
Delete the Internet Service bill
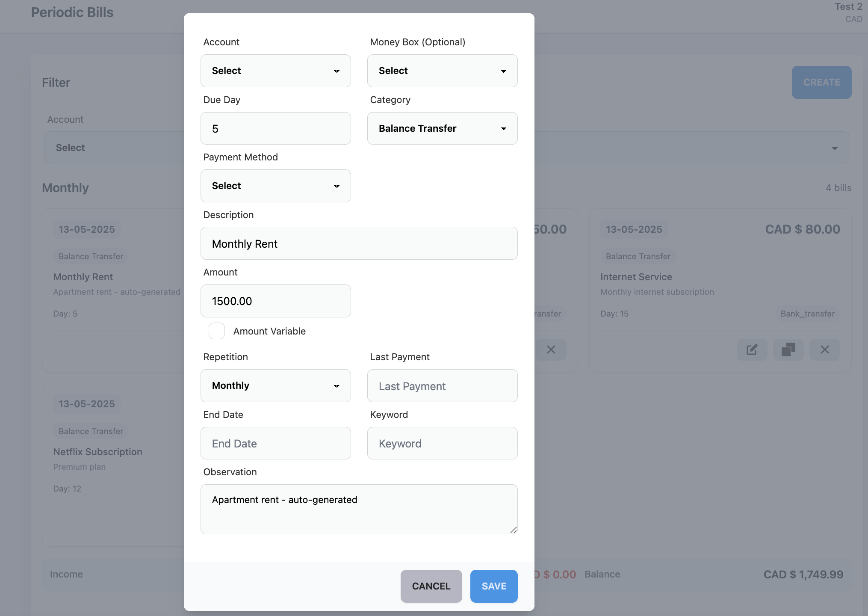tap(824, 349)
